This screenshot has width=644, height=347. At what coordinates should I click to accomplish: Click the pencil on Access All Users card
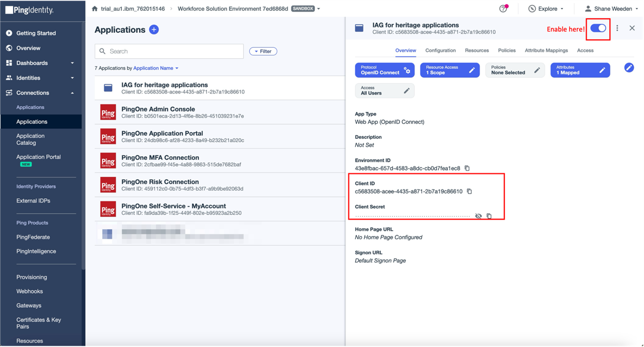(x=407, y=91)
